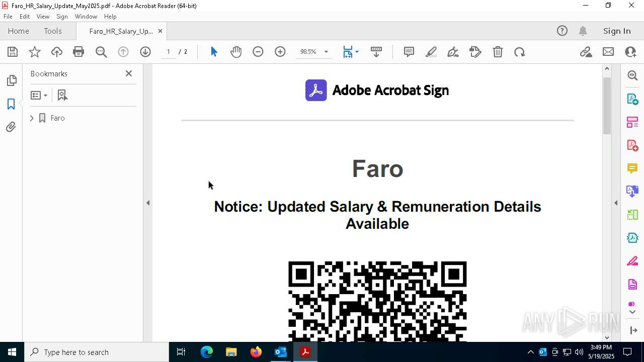Rotate the page clockwise icon
The height and width of the screenshot is (362, 644).
520,52
